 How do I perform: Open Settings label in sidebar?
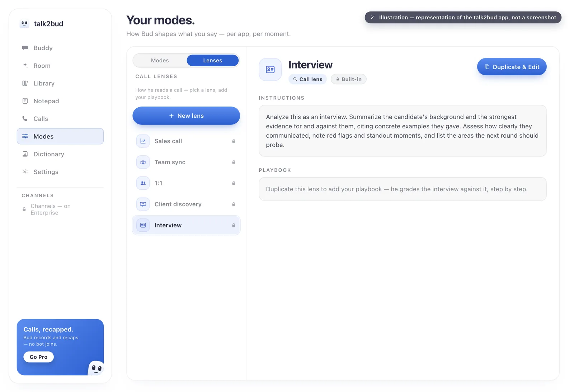click(46, 172)
